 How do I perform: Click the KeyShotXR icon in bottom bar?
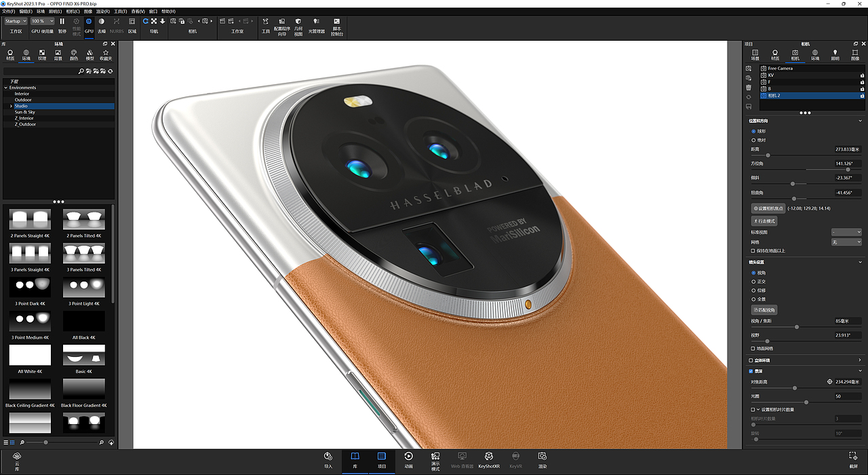coord(489,455)
